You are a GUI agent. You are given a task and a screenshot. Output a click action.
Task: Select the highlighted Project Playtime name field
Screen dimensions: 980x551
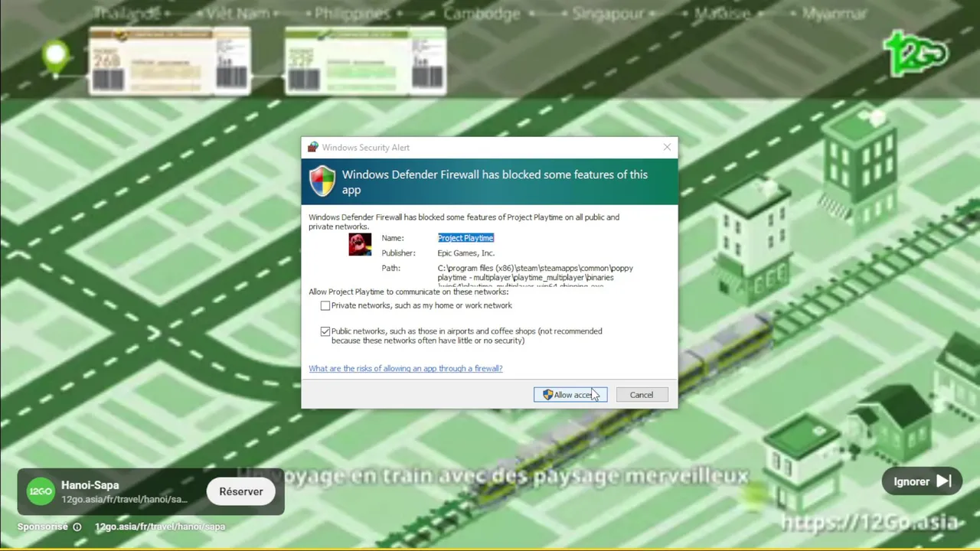tap(465, 238)
